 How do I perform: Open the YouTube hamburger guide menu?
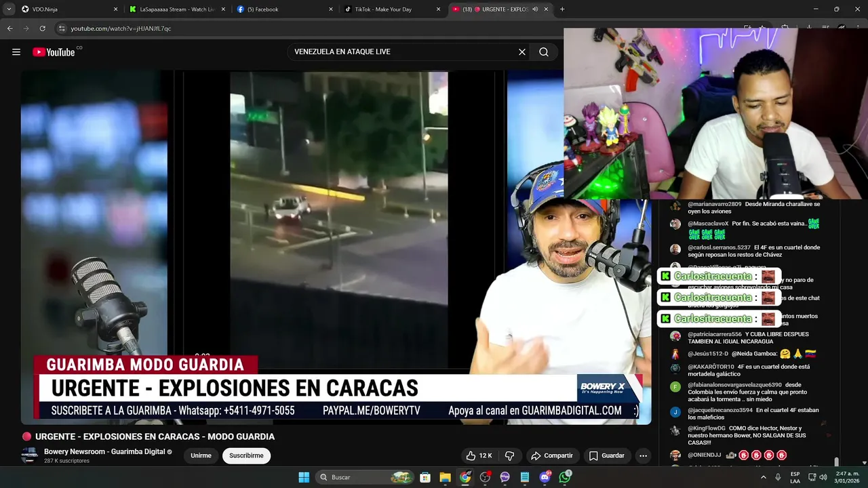click(x=16, y=52)
